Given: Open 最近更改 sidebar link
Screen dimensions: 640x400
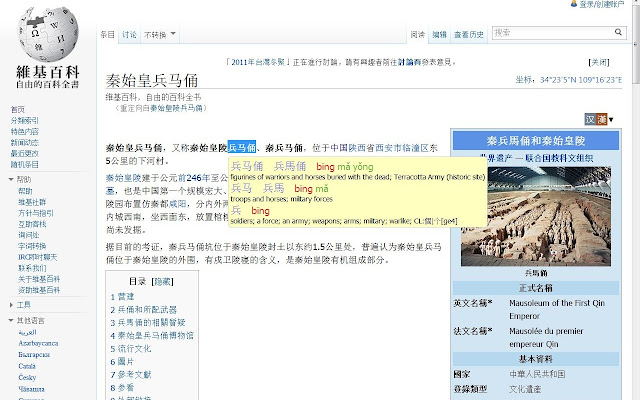Looking at the screenshot, I should pos(24,153).
